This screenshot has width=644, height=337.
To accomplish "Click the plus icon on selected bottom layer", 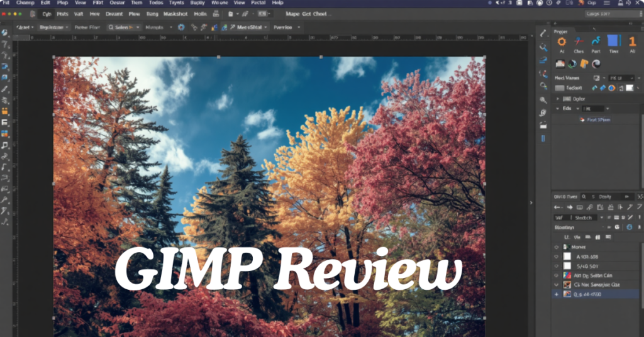I will pos(557,294).
